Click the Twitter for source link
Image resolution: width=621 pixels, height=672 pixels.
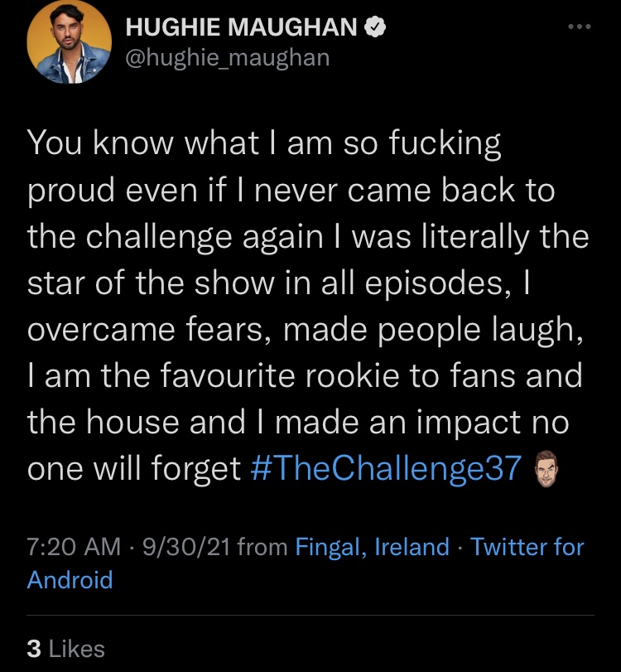pos(527,547)
